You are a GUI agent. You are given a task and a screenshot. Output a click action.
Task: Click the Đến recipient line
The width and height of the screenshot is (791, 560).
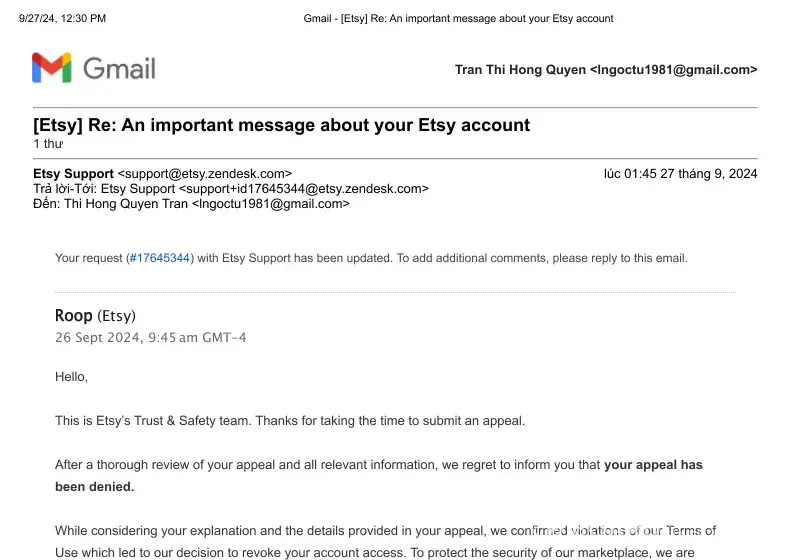(x=191, y=203)
